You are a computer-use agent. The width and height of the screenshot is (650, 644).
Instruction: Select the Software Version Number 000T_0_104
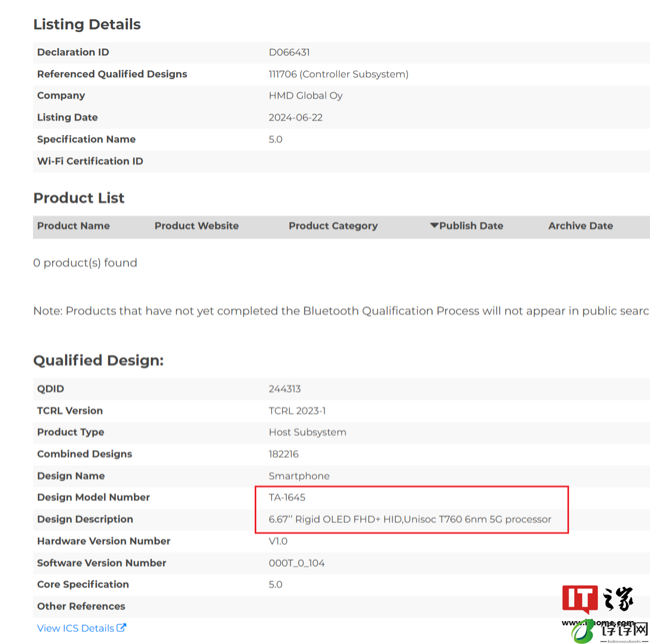297,563
